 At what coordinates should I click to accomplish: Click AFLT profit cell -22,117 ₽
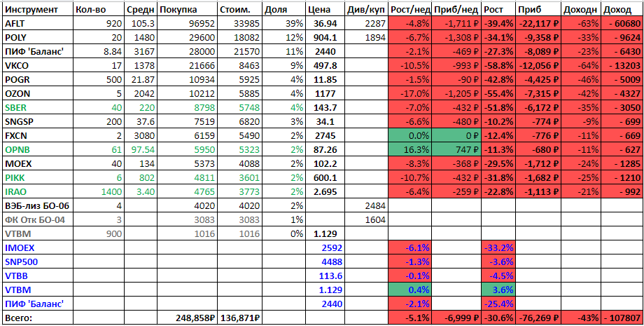[x=538, y=24]
